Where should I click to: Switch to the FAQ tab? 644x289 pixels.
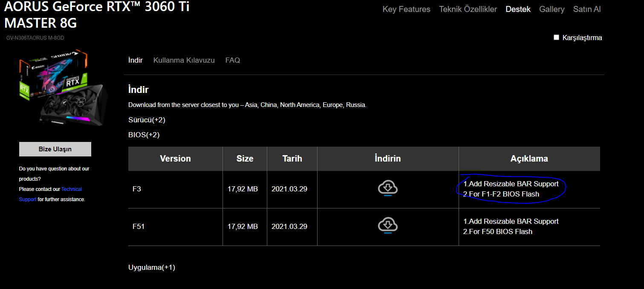233,60
